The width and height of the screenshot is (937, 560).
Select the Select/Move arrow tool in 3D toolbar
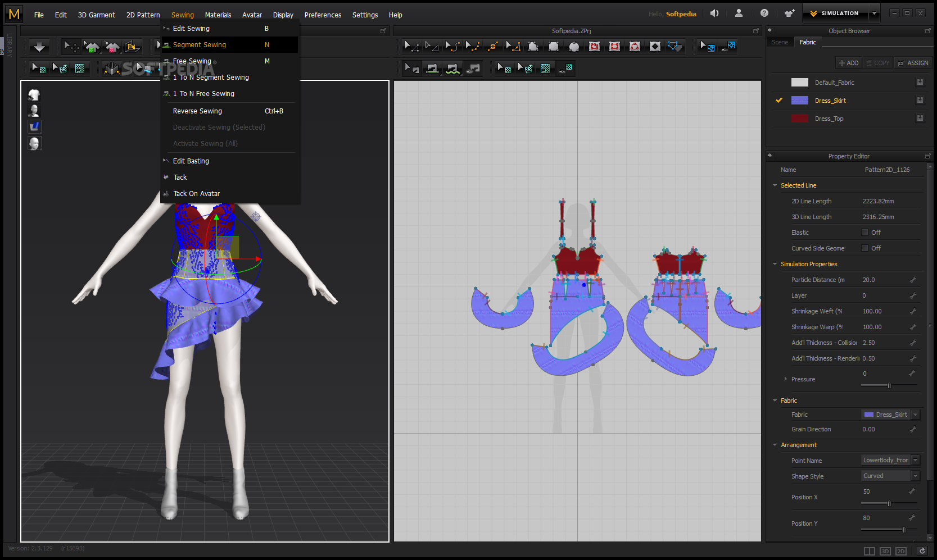click(x=71, y=47)
